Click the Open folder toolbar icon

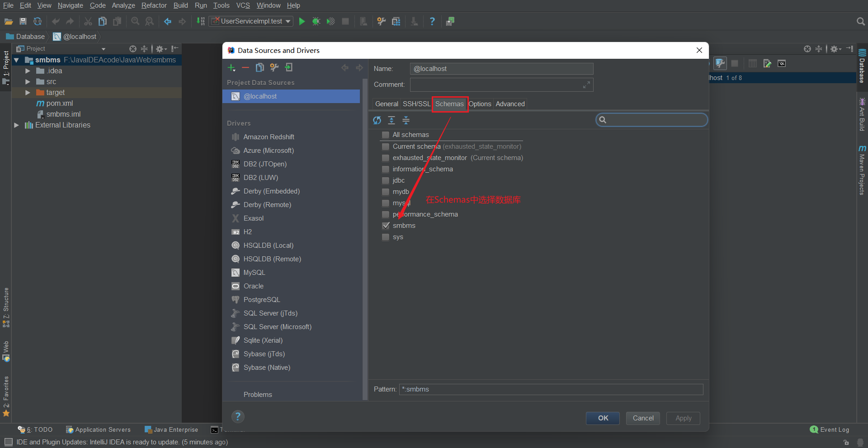pos(9,21)
